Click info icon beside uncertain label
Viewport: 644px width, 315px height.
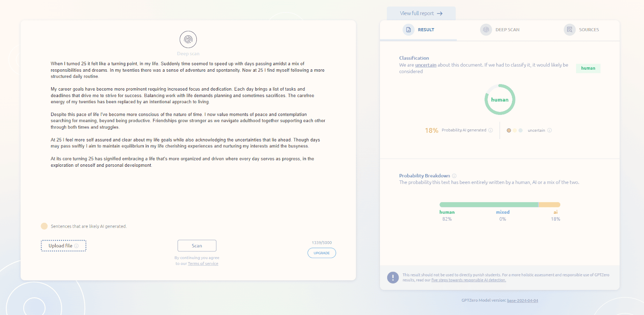pos(549,130)
